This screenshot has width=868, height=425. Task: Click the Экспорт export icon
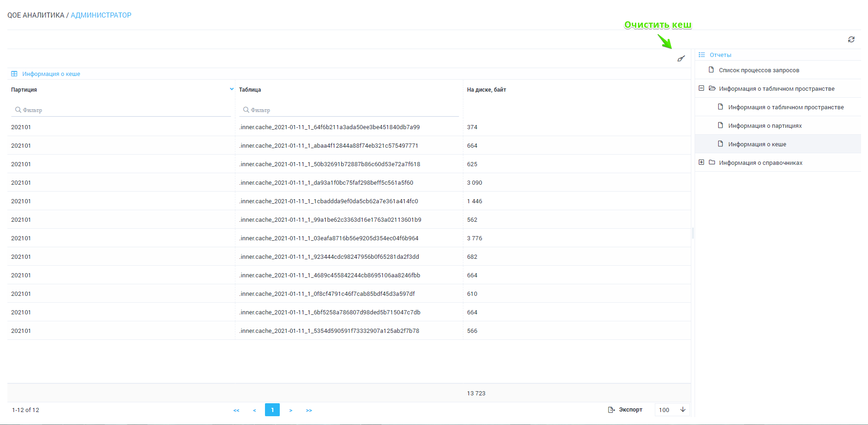click(611, 410)
